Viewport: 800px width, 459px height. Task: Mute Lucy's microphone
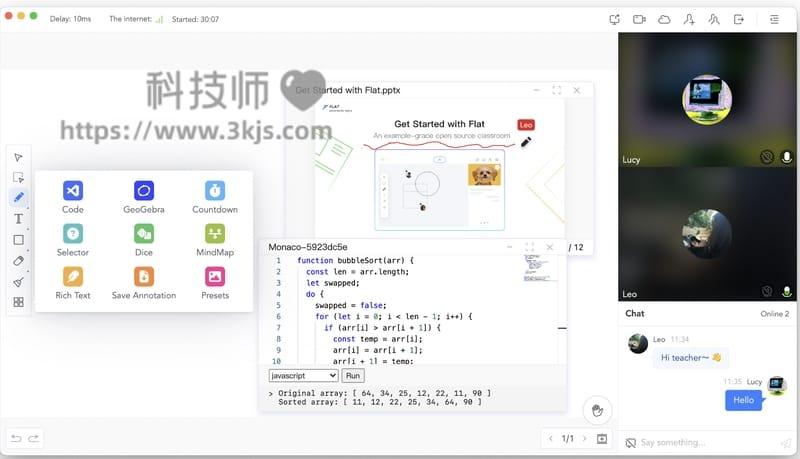click(786, 157)
